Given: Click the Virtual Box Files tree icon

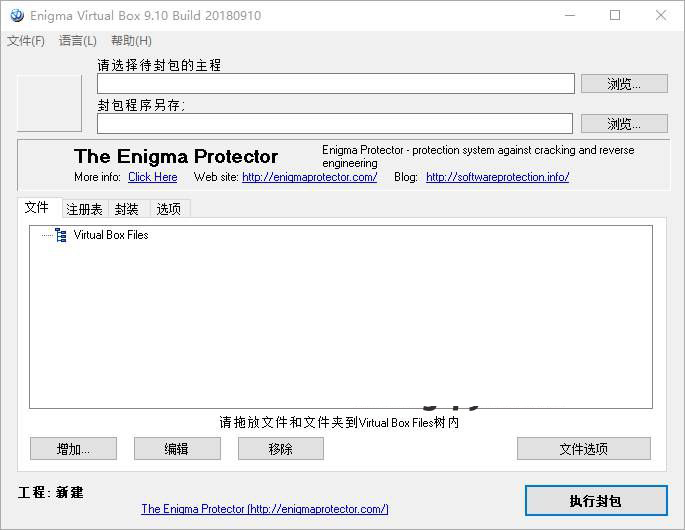Looking at the screenshot, I should (61, 235).
